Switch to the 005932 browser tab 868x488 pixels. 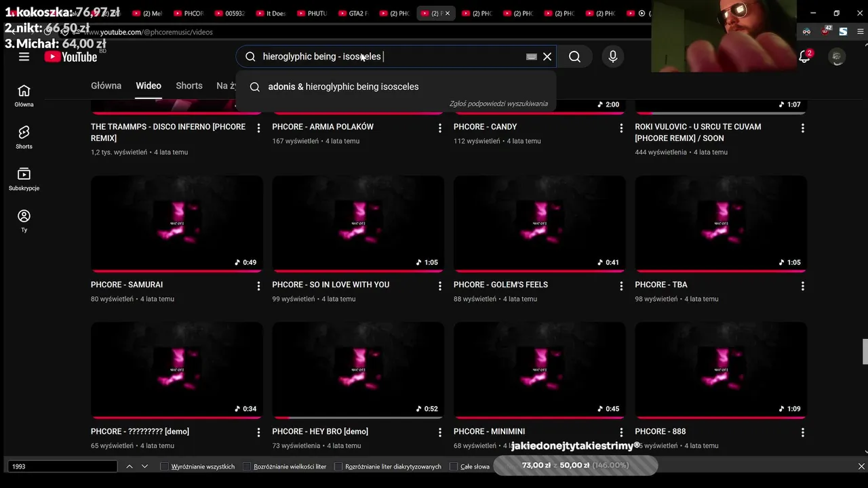point(229,14)
